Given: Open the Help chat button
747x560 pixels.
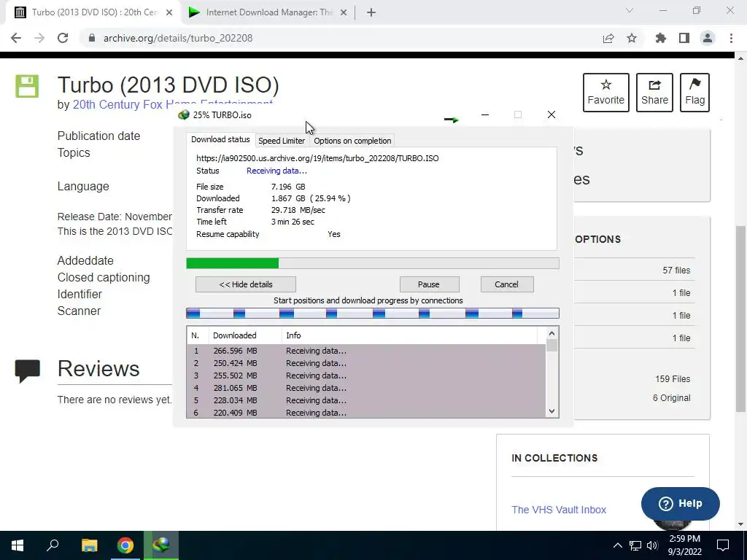Looking at the screenshot, I should pos(681,503).
